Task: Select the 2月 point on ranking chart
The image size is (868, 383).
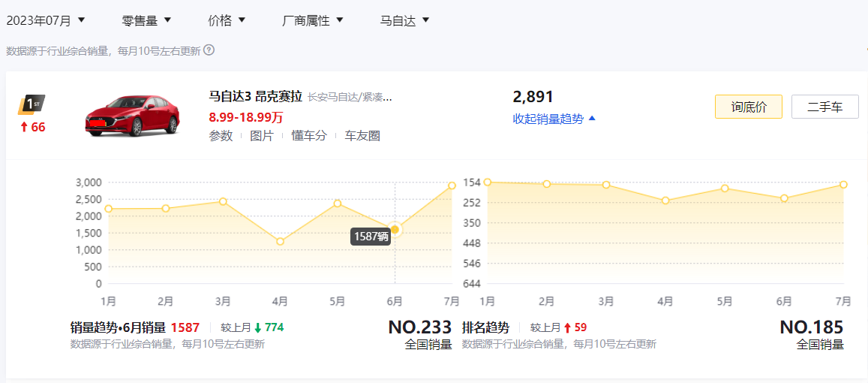Action: tap(546, 183)
